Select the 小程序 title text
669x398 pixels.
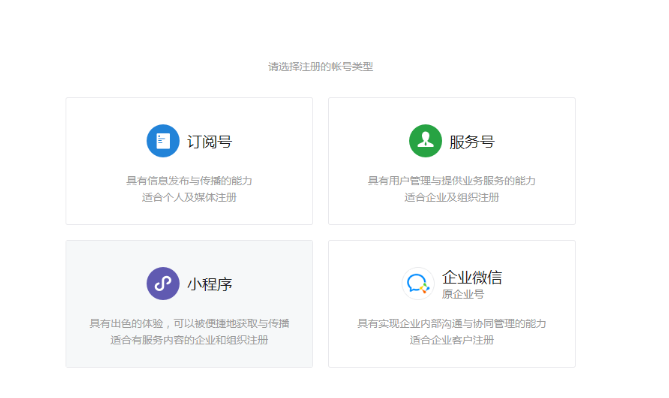(x=209, y=284)
